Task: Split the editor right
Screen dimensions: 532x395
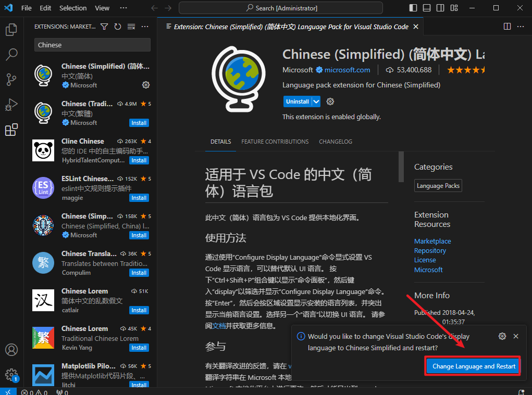Action: click(x=507, y=27)
